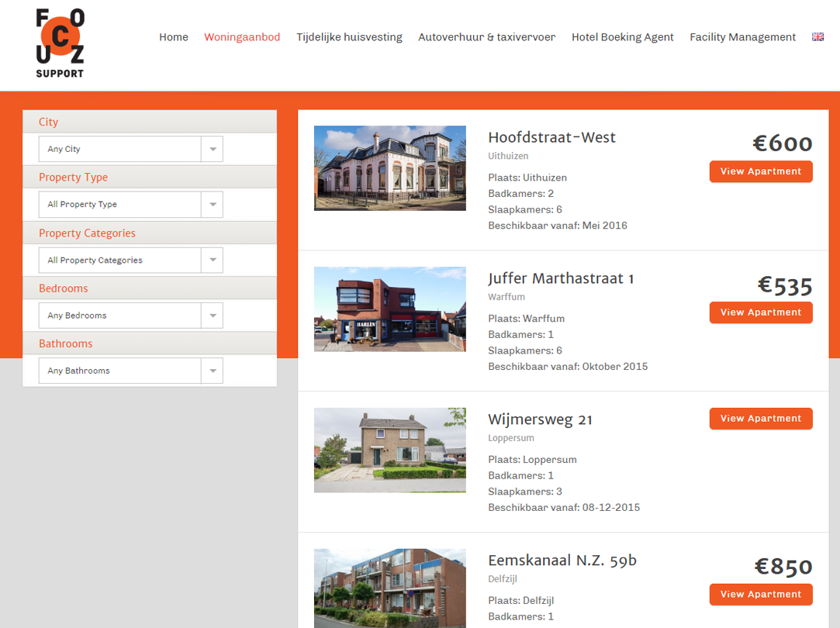Click the €535 price
The height and width of the screenshot is (628, 840).
pos(785,285)
